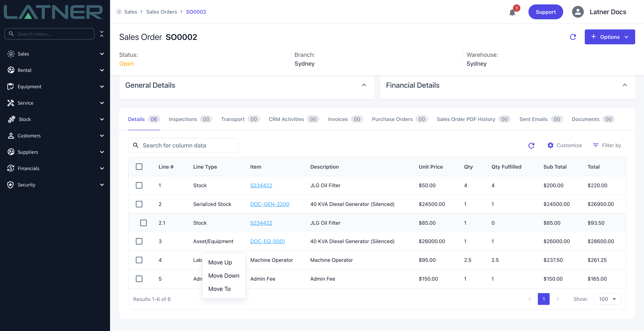
Task: Check the line 2.1 row checkbox
Action: coord(144,223)
